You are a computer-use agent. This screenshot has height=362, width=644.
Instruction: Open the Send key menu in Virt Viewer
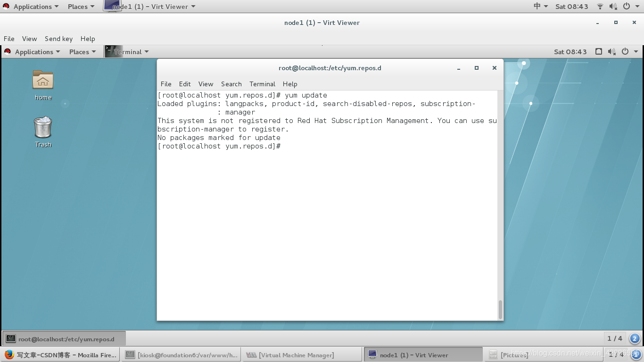tap(58, 39)
